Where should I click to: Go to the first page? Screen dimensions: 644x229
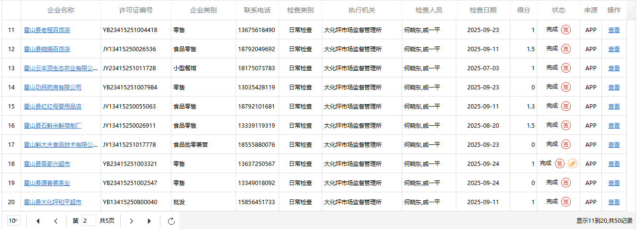click(38, 221)
